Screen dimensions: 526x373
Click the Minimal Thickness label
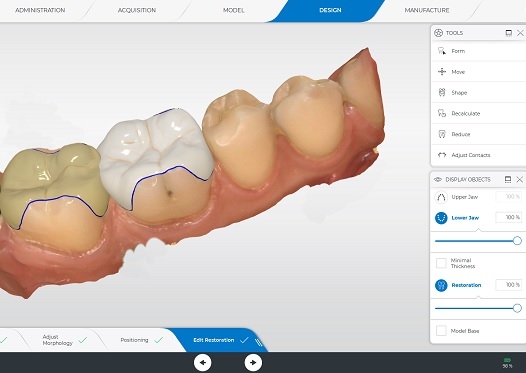[x=463, y=263]
